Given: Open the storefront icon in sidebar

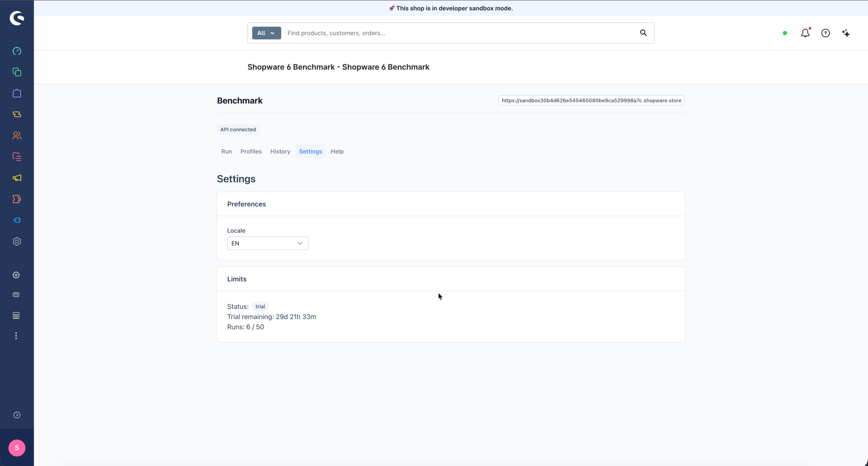Looking at the screenshot, I should click(x=16, y=315).
